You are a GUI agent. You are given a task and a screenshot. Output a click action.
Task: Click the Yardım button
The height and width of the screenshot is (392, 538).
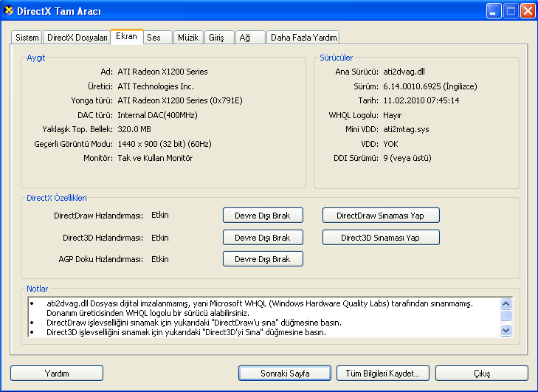pos(57,374)
